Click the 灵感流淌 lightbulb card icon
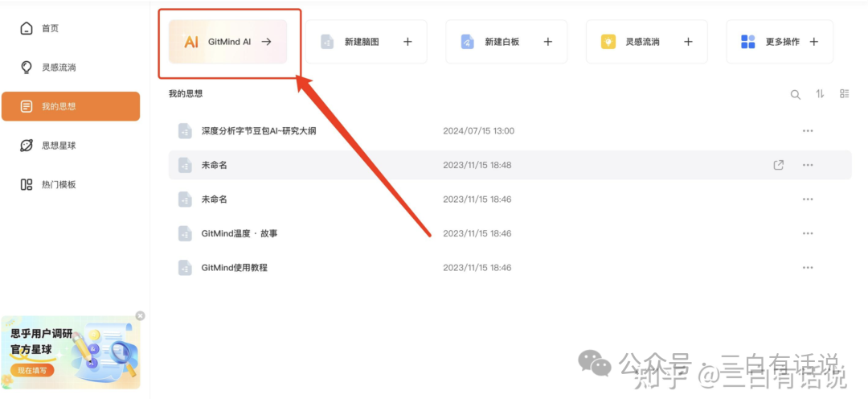Viewport: 868px width, 399px height. [608, 42]
